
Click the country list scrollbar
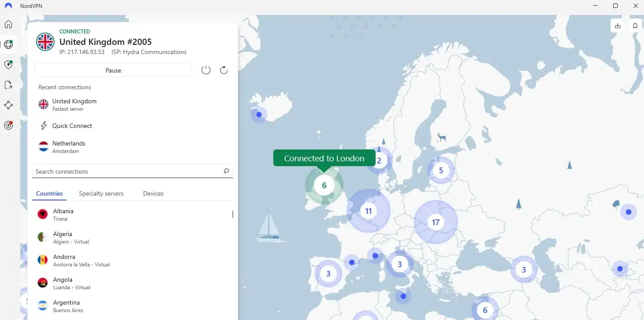(233, 214)
